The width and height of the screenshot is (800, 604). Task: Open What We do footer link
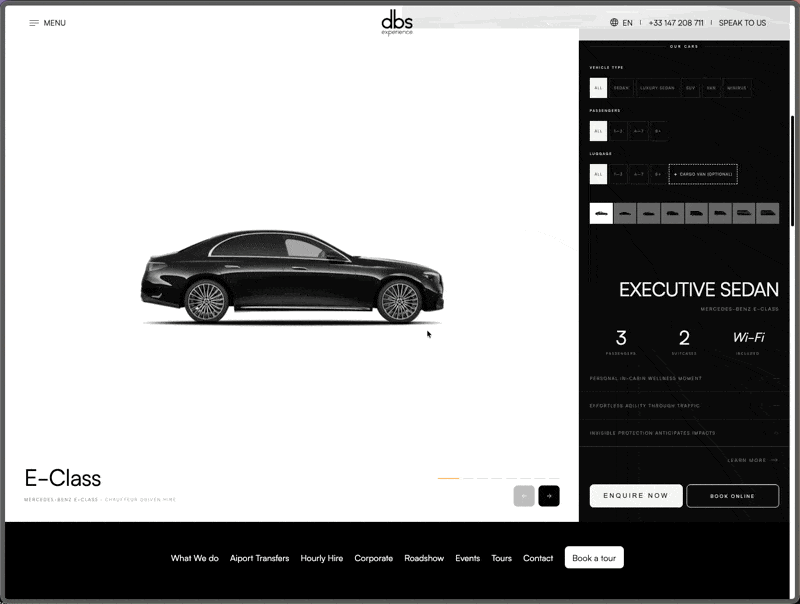point(194,558)
